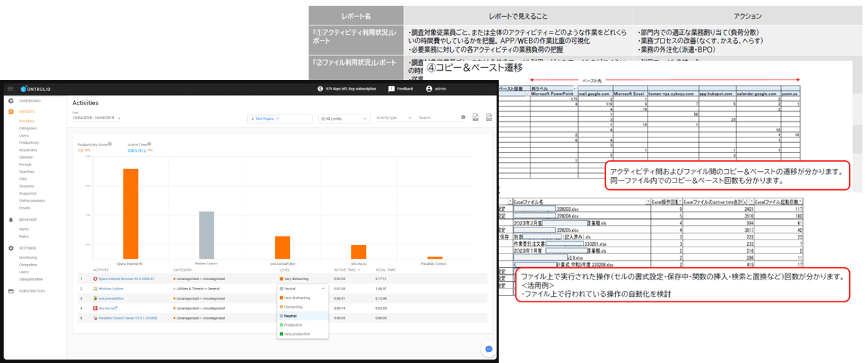Click the Total Time column header
Viewport: 868px width, 363px height.
point(385,269)
